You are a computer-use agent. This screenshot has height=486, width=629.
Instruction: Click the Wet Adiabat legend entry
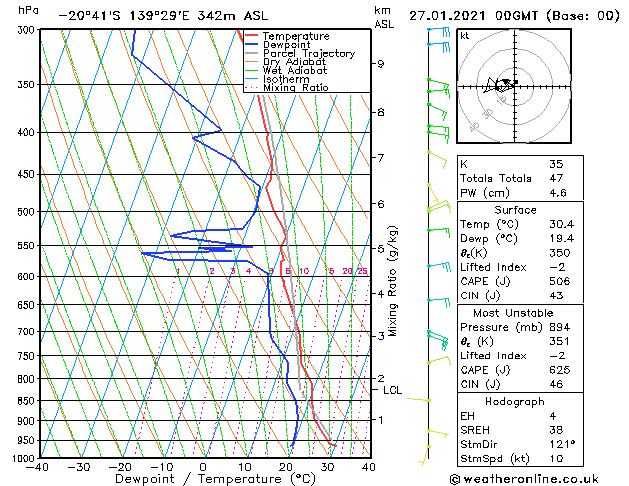286,70
